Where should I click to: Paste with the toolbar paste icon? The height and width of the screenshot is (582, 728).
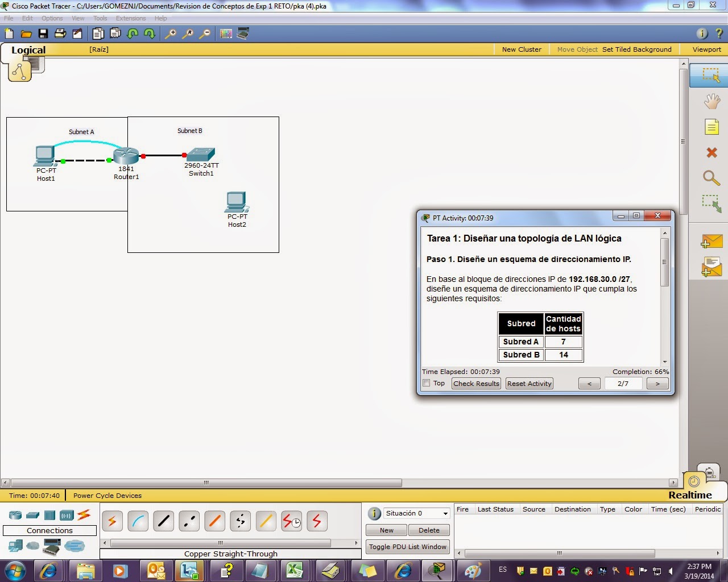click(x=115, y=34)
